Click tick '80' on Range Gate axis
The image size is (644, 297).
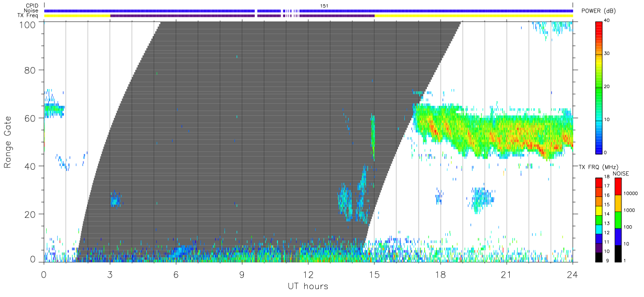31,70
